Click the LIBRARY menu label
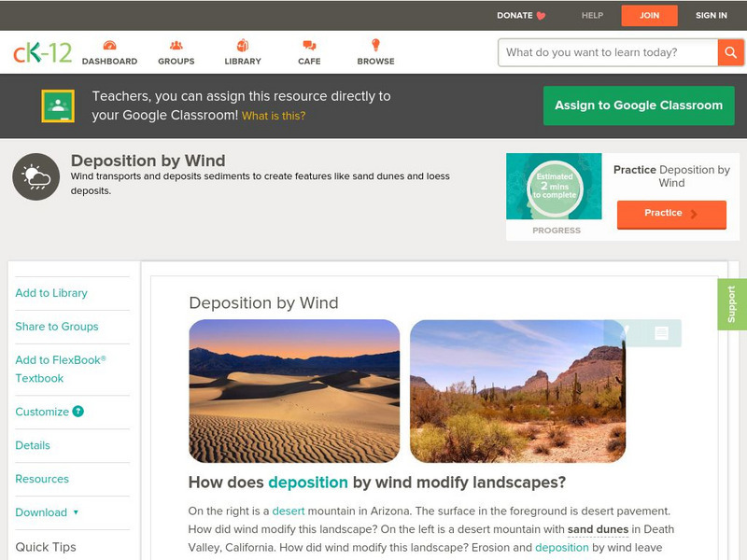This screenshot has height=560, width=747. 243,62
